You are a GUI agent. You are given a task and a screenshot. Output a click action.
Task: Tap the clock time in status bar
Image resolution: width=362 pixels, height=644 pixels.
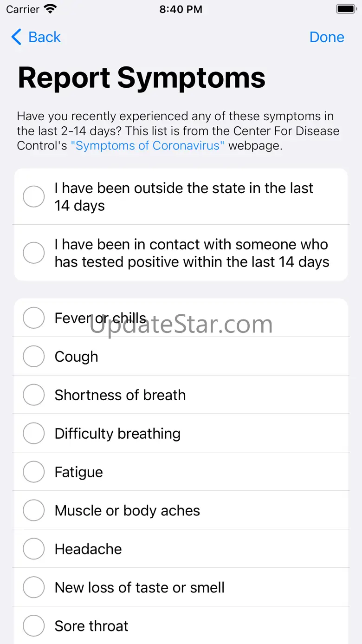[181, 9]
